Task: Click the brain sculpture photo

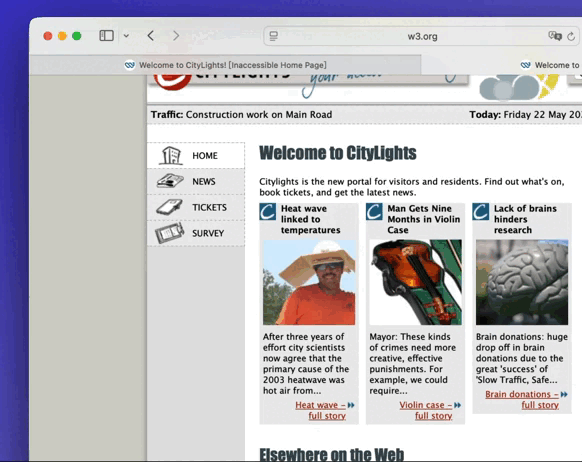Action: coord(522,282)
